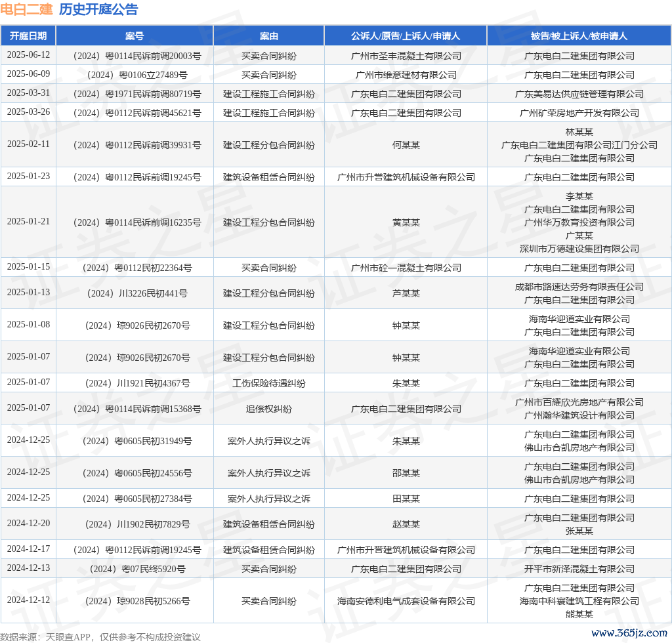Click plaintiff 赵某某
Viewport: 672px width, 643px height.
point(406,524)
